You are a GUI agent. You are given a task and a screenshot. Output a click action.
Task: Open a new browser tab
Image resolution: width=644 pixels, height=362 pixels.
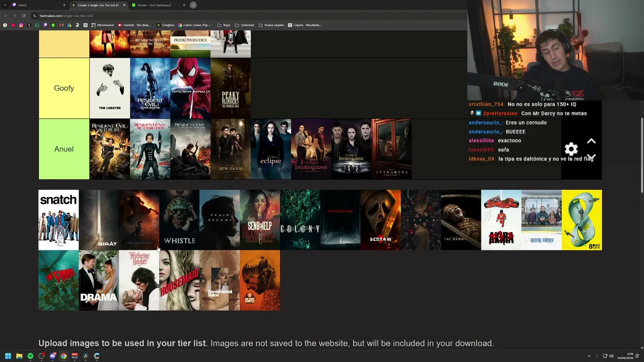(x=193, y=5)
